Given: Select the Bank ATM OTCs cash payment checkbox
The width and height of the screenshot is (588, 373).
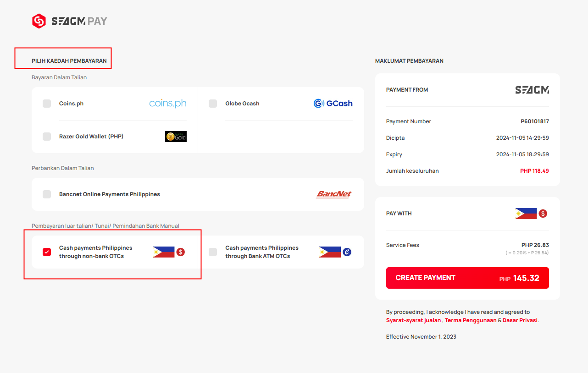Looking at the screenshot, I should [x=213, y=252].
